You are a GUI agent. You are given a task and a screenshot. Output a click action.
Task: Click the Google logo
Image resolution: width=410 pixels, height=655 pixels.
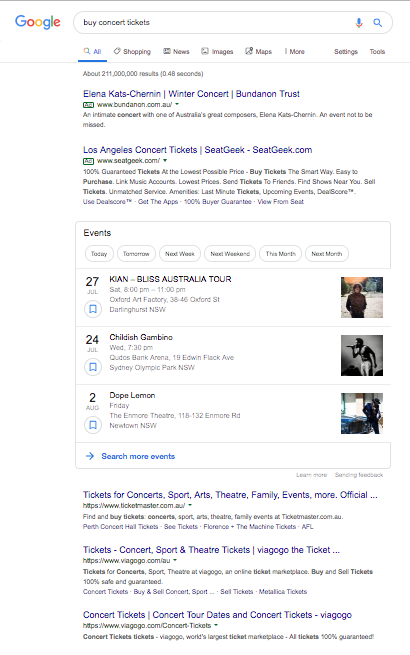pos(38,22)
